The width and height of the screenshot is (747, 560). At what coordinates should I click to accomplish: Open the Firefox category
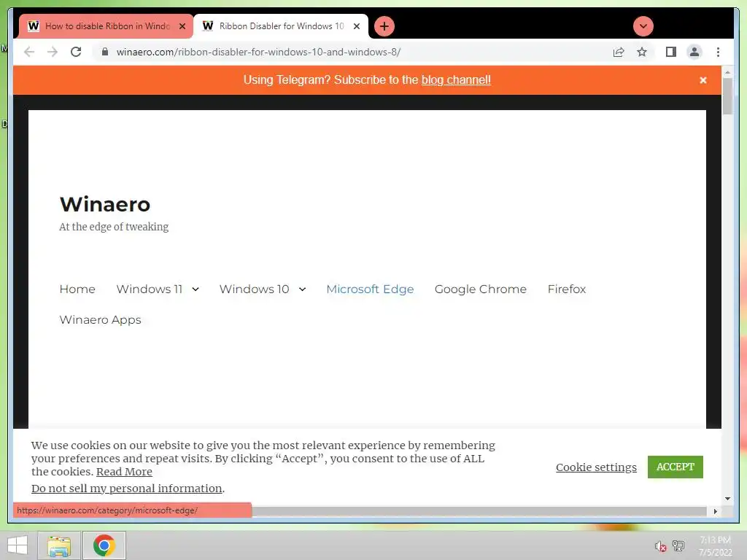566,289
